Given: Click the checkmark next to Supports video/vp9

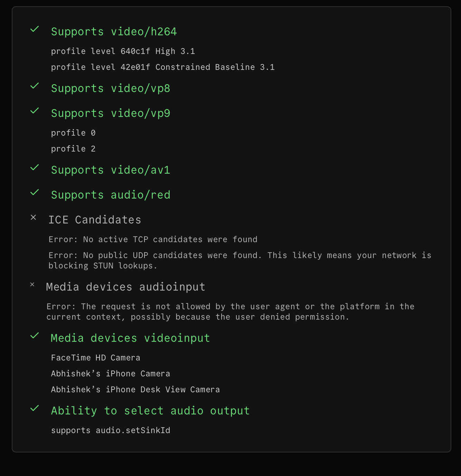Looking at the screenshot, I should pyautogui.click(x=35, y=111).
